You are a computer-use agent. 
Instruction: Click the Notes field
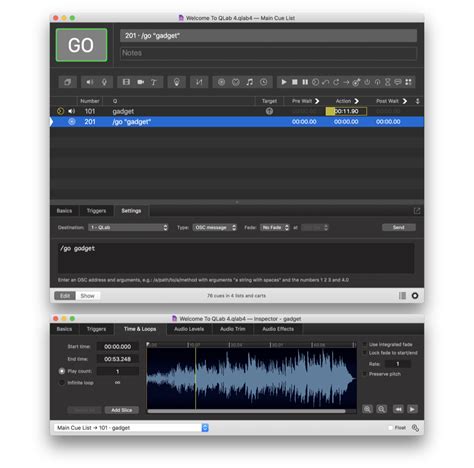pyautogui.click(x=268, y=53)
